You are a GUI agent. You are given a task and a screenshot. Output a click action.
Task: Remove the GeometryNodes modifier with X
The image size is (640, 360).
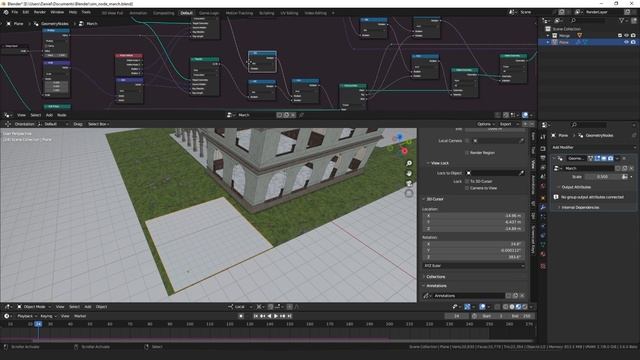point(624,158)
